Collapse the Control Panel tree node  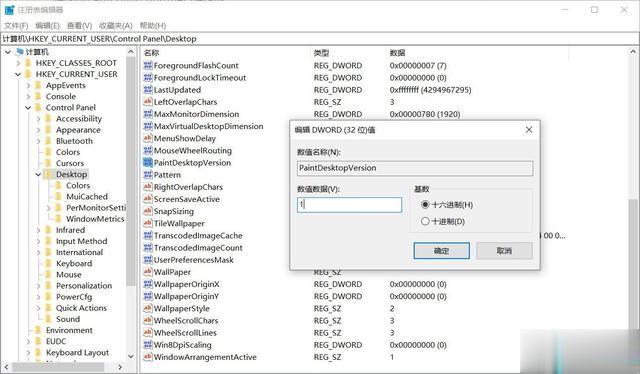point(28,108)
